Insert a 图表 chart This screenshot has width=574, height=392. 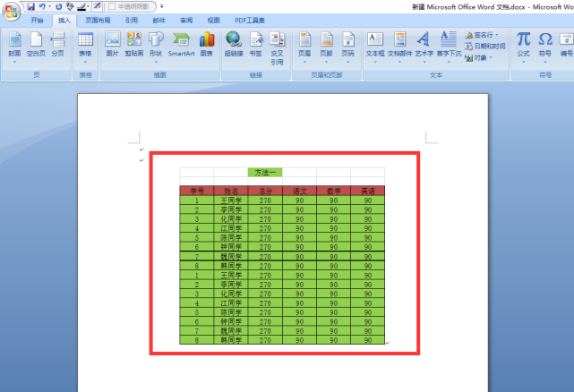click(207, 45)
